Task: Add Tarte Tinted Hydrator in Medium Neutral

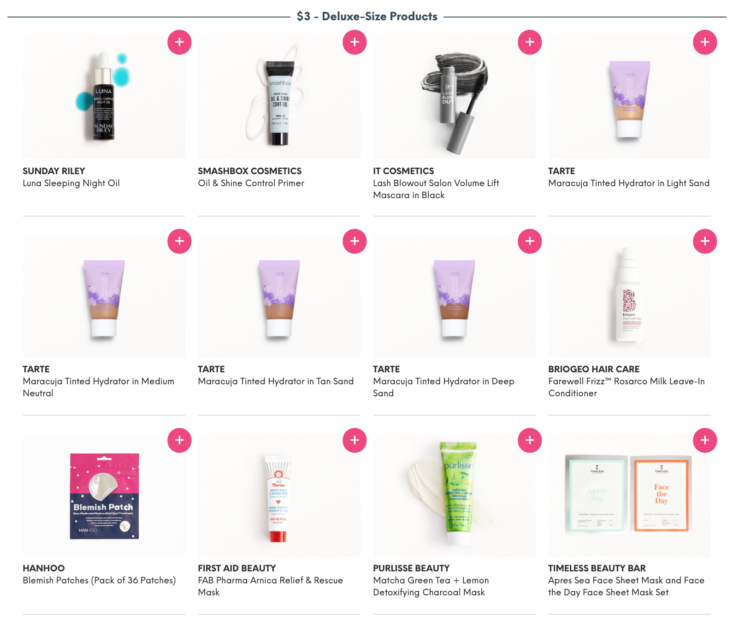Action: click(180, 241)
